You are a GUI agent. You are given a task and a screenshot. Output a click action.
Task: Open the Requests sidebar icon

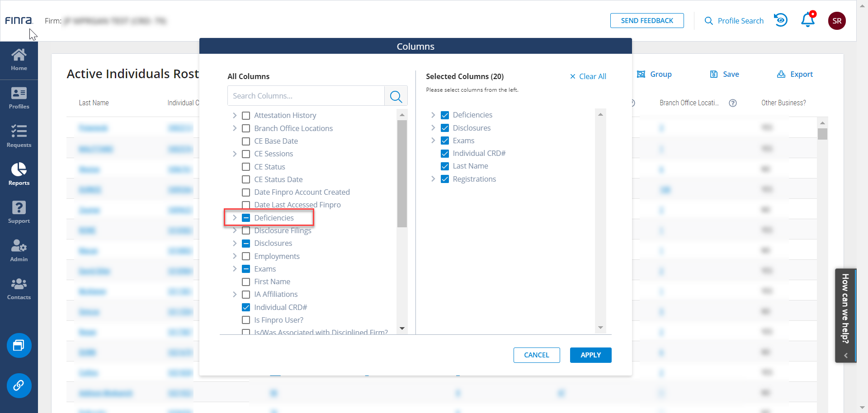click(19, 136)
